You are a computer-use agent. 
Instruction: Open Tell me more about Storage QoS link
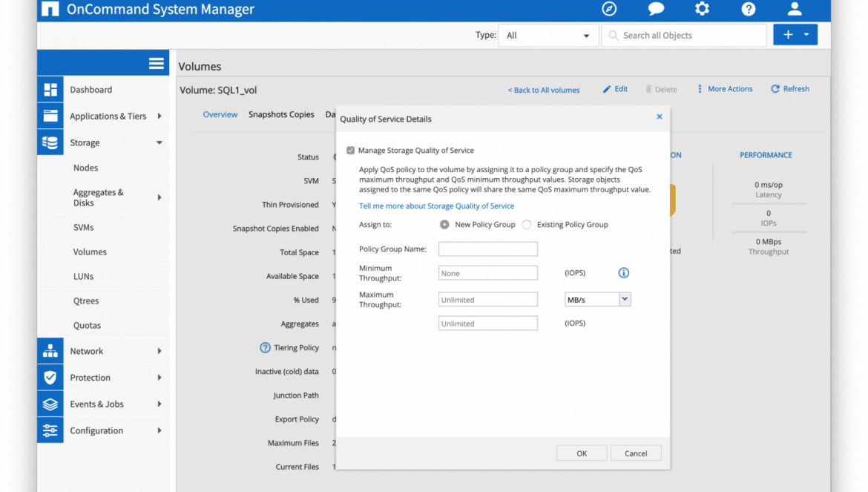(x=436, y=206)
